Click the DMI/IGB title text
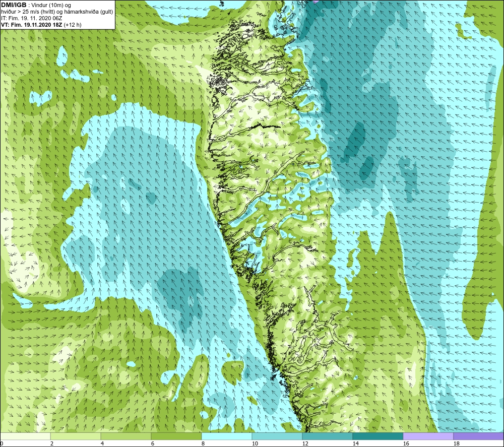Viewport: 504px width, 447px height. pos(14,5)
